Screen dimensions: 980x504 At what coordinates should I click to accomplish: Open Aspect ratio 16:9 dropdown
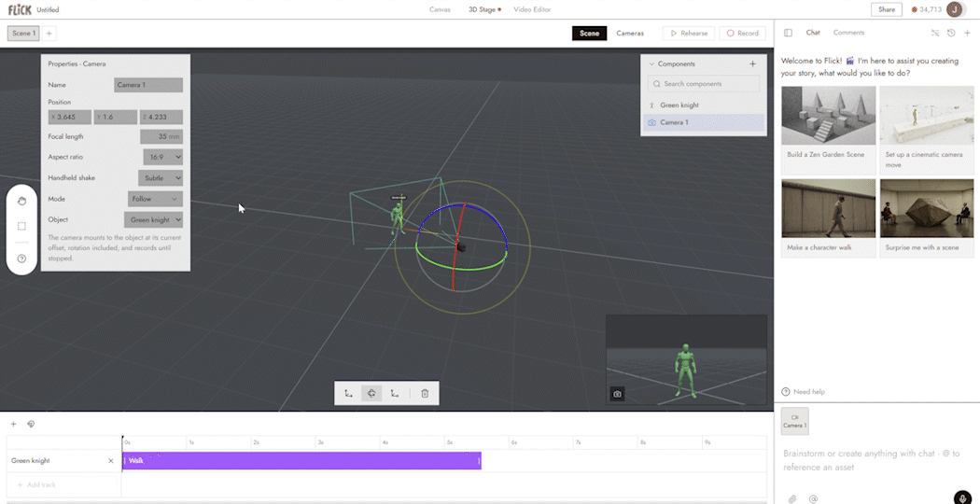(x=163, y=157)
